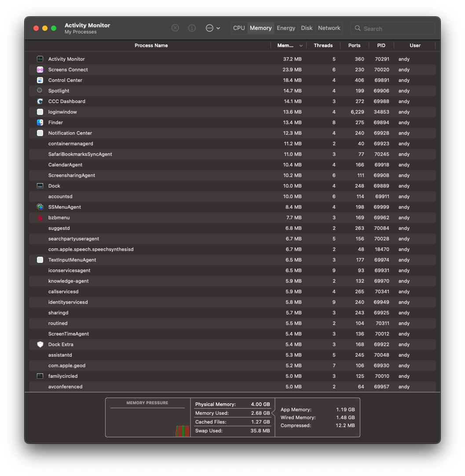Click the Cached Files 1.27 GB value
465x476 pixels.
point(260,422)
